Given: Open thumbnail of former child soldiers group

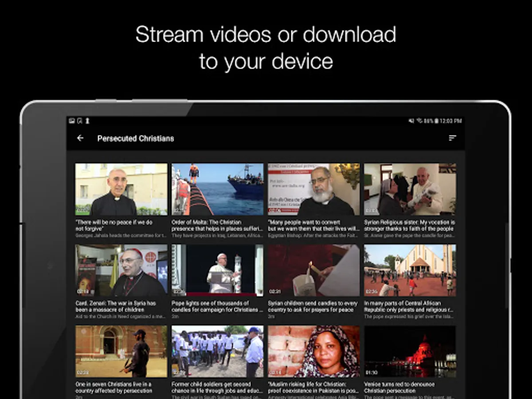Looking at the screenshot, I should coord(218,352).
